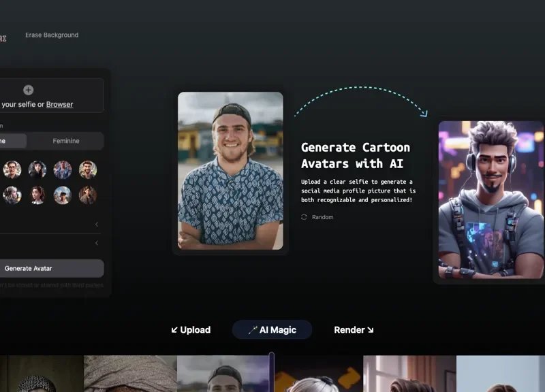Click the Random refresh icon
The image size is (545, 392).
(x=302, y=216)
